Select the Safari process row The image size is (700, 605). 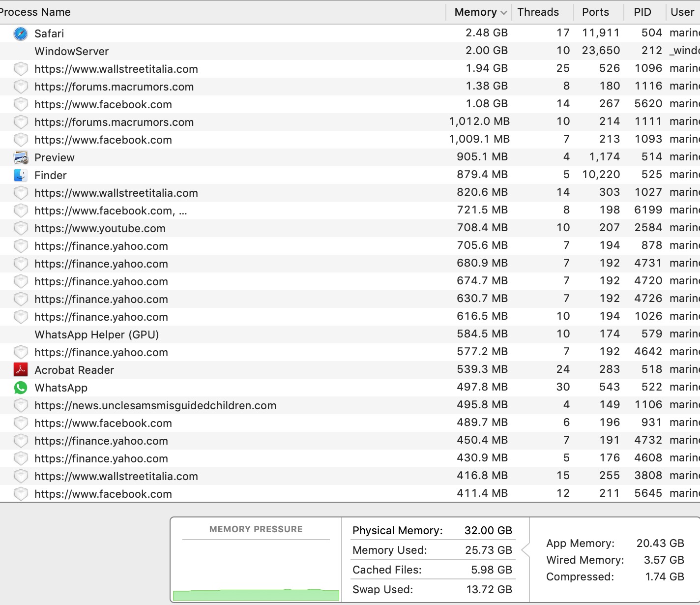(350, 33)
